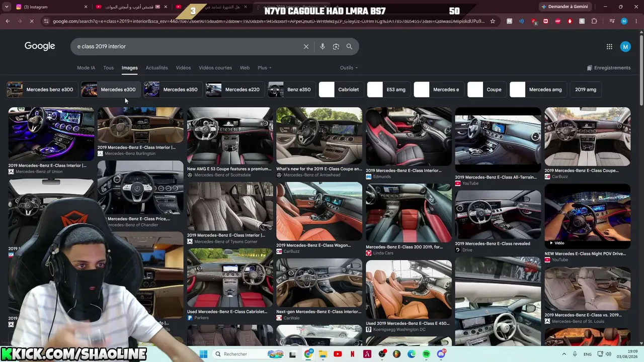Clear the search box with the X icon
The width and height of the screenshot is (644, 362).
coord(306,46)
